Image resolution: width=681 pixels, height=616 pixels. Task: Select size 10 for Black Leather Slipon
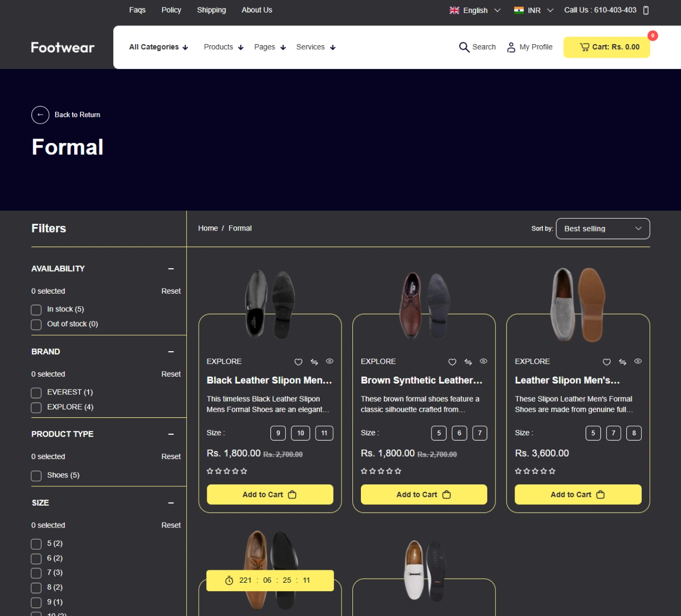tap(301, 433)
